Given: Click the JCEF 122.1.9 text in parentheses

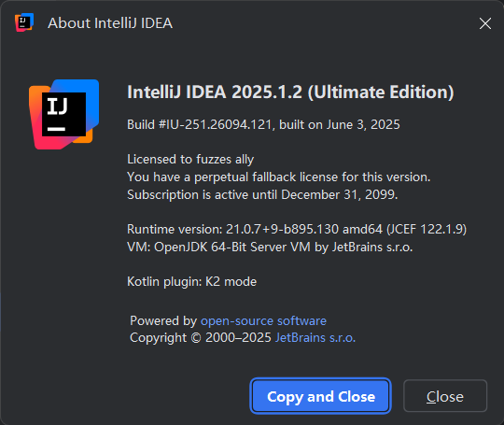Looking at the screenshot, I should pos(427,230).
